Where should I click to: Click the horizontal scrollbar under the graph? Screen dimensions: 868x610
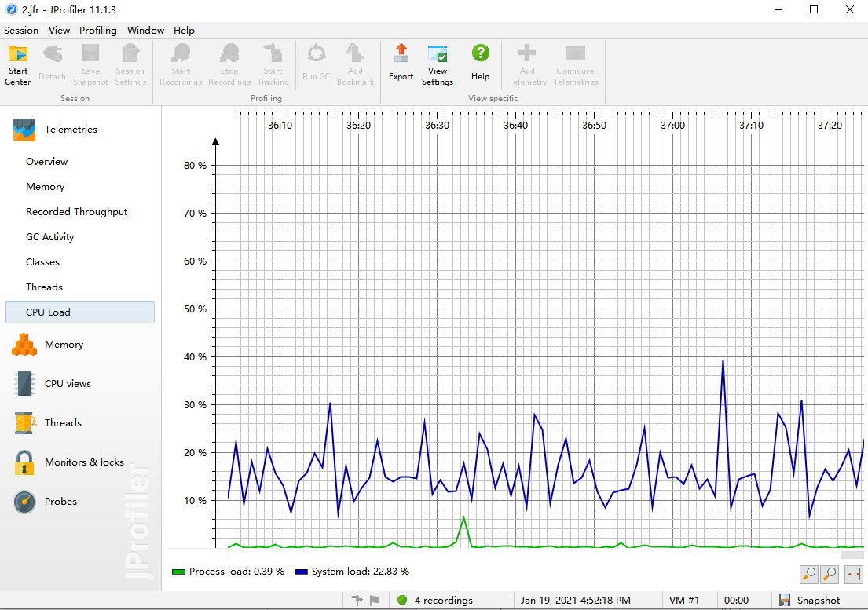click(852, 555)
